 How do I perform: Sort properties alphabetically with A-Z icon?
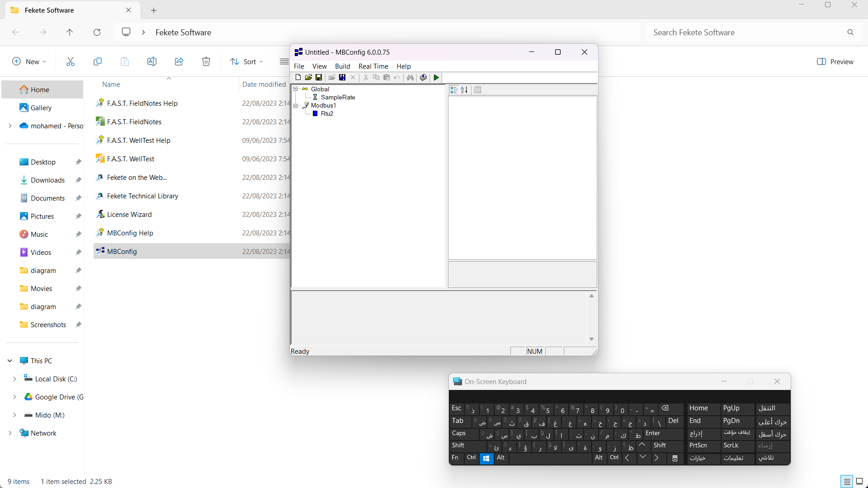464,89
